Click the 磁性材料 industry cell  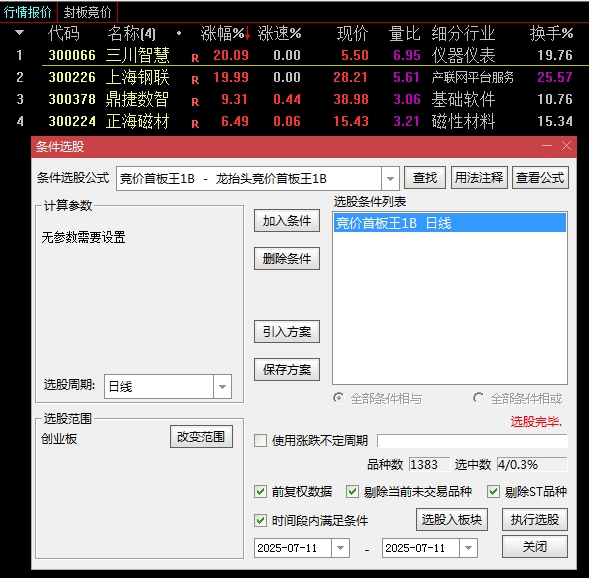463,121
